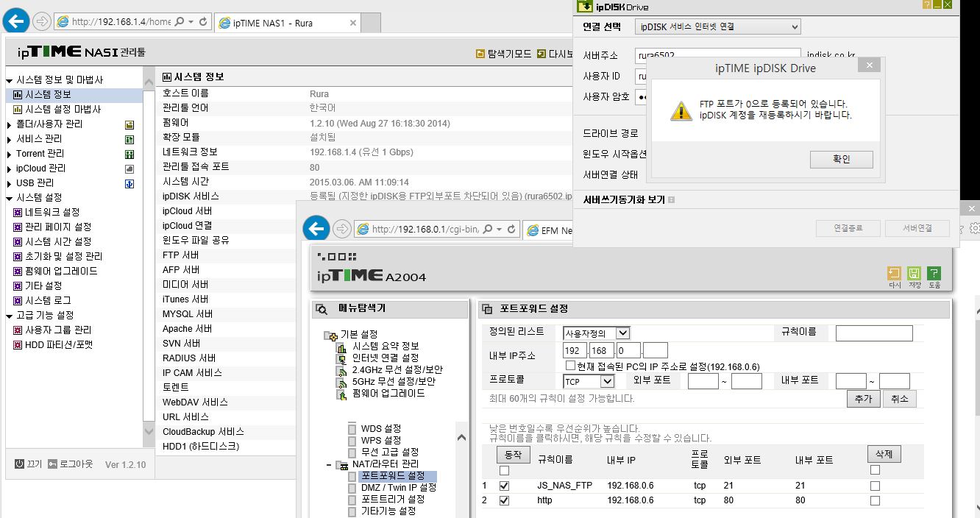Screen dimensions: 980x518
Task: Click the 로그아웃 logout icon
Action: coord(52,464)
